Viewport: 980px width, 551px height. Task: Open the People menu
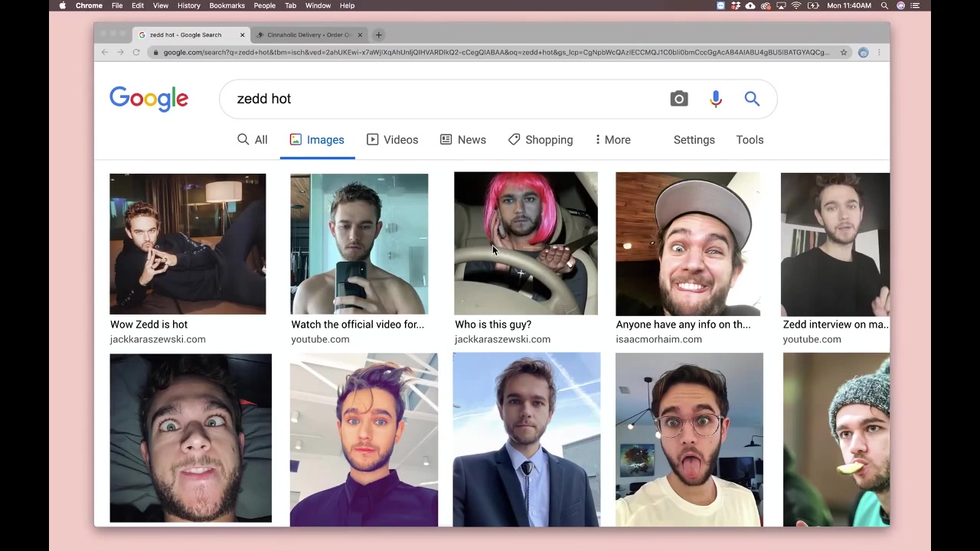[264, 5]
